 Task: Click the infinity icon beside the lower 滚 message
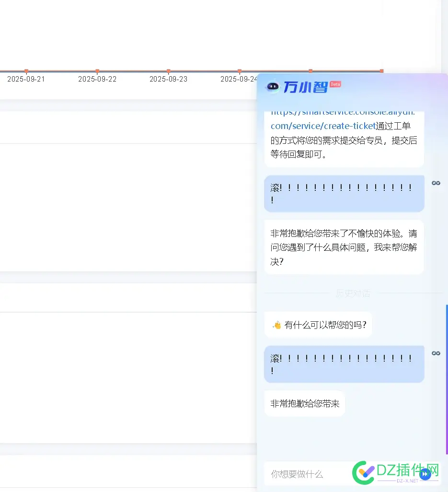[436, 353]
